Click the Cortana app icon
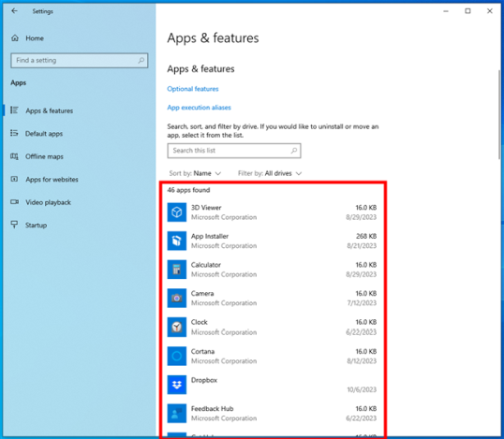 [177, 356]
